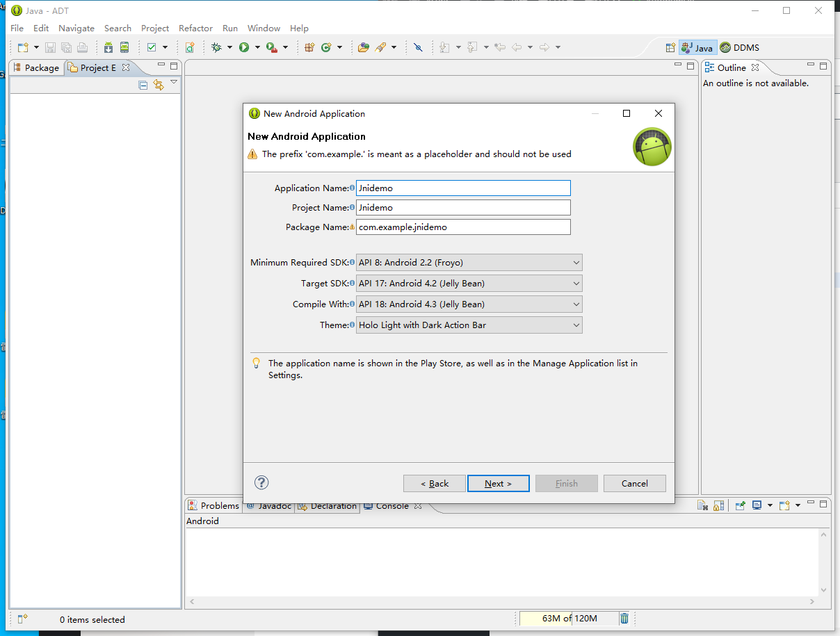Select the Java perspective button

697,48
